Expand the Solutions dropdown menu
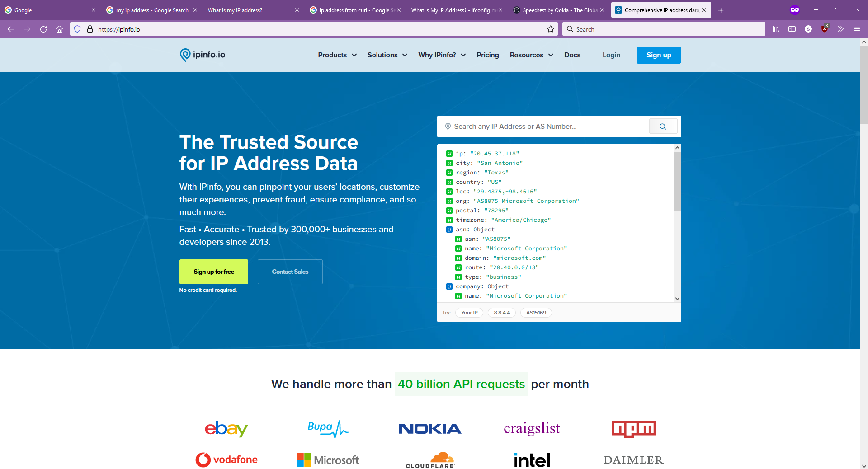The image size is (868, 469). tap(387, 55)
